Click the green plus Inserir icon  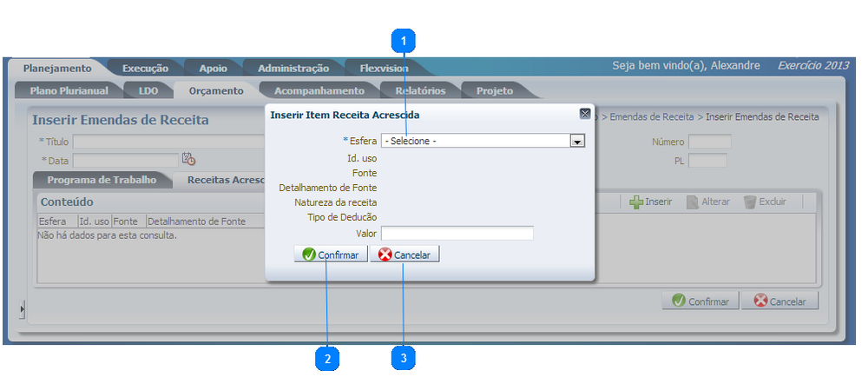[636, 202]
